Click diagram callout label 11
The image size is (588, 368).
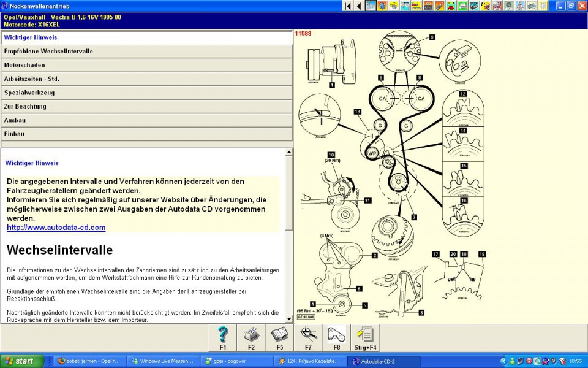[367, 201]
